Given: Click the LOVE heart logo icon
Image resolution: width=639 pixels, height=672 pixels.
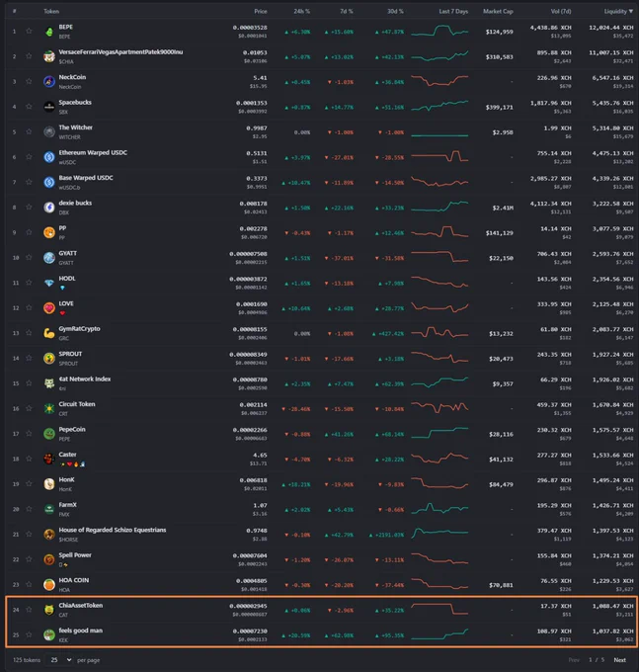Looking at the screenshot, I should 49,307.
